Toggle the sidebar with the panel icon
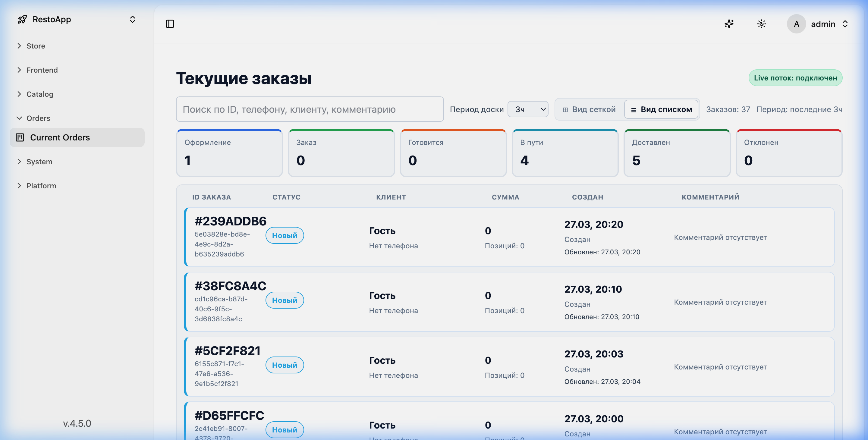Viewport: 868px width, 440px height. [170, 24]
